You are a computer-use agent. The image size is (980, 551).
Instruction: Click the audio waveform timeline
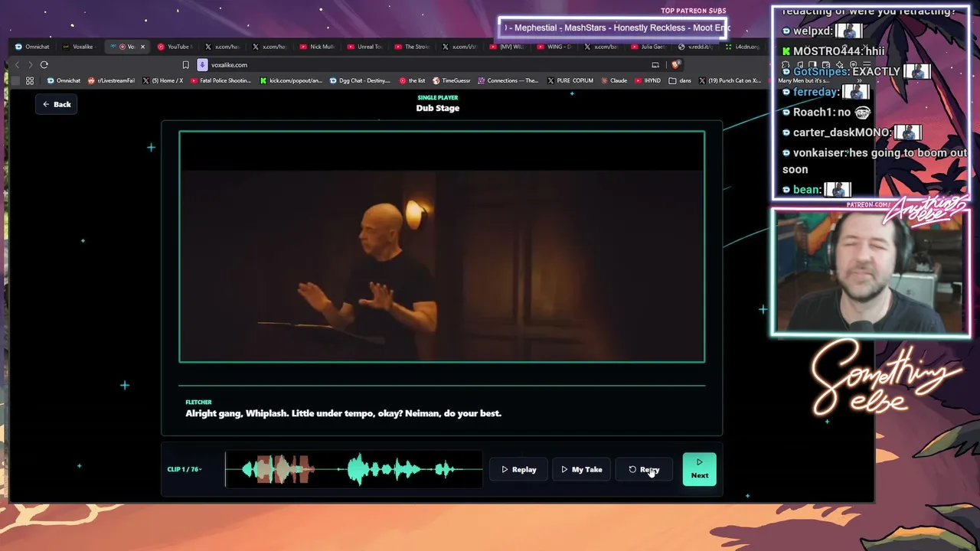tap(354, 469)
